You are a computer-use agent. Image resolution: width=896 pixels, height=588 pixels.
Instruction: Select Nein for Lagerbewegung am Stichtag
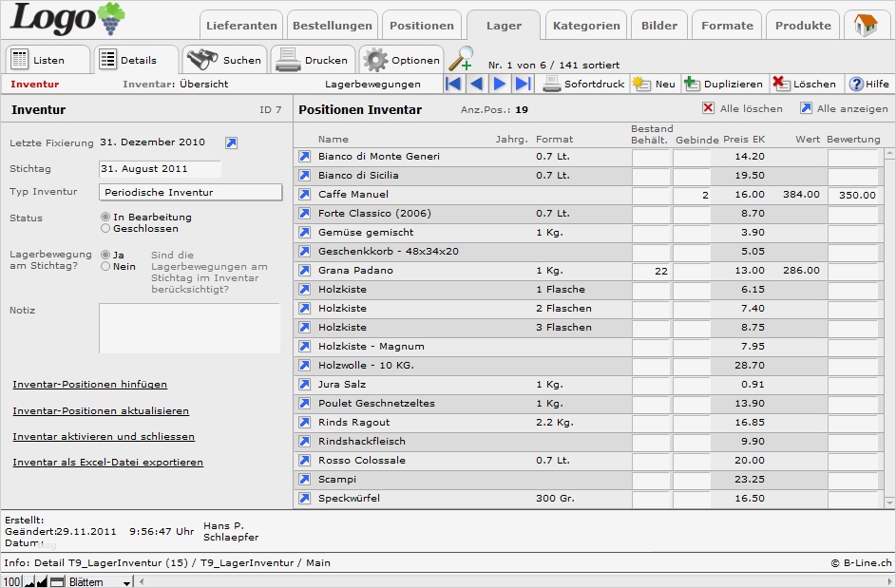tap(105, 267)
